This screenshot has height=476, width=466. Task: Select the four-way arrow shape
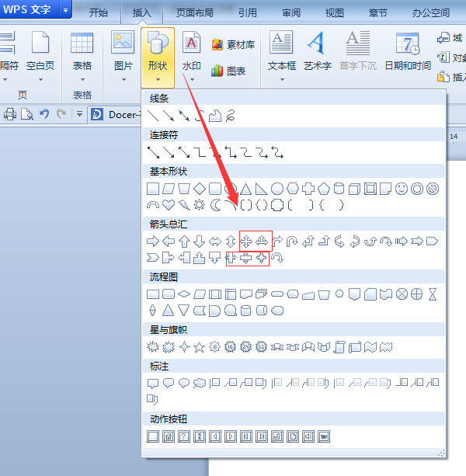pyautogui.click(x=246, y=241)
